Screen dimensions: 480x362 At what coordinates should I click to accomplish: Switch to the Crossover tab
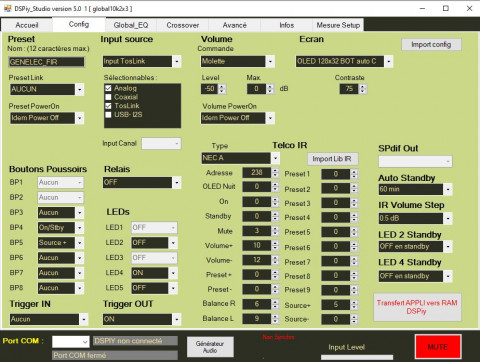click(x=183, y=25)
